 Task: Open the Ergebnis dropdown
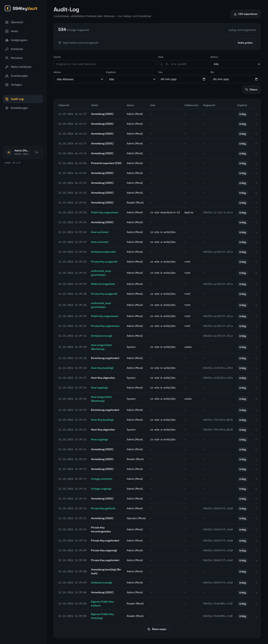click(131, 79)
